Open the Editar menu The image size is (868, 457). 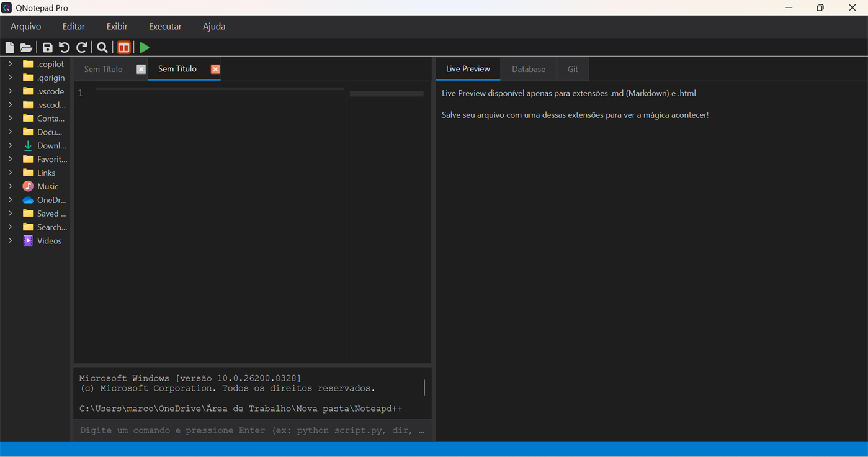[74, 27]
